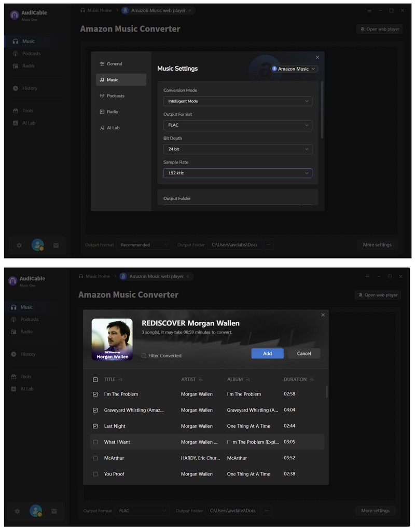
Task: Click the sort icon beside DURATION column
Action: (x=311, y=379)
